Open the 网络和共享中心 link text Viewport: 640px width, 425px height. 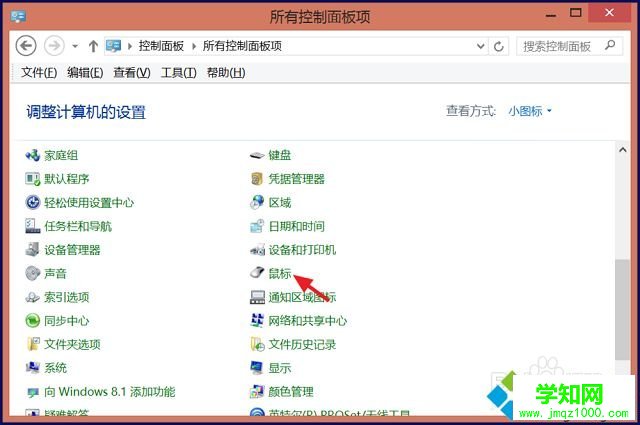307,321
